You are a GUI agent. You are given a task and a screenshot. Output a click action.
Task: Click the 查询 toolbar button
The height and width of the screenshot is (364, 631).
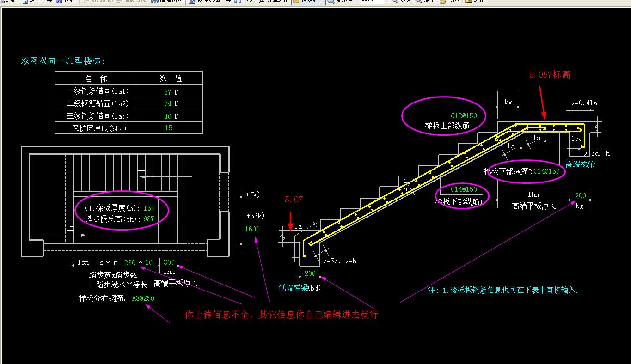(245, 1)
